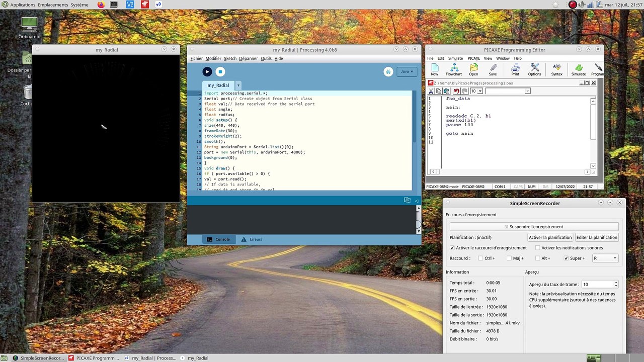Screen dimensions: 644x362
Task: Open the shortcut key R dropdown
Action: pyautogui.click(x=605, y=258)
